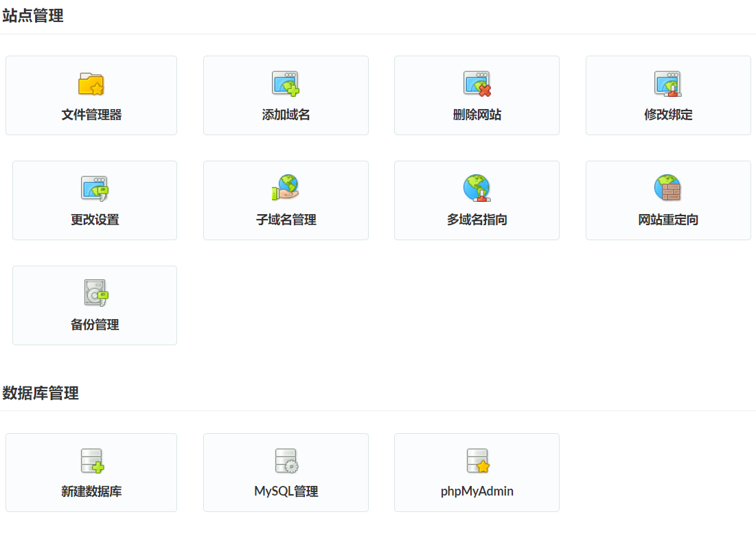Go to the 网站重定向 text label
Screen dimensions: 756x534
[x=667, y=220]
